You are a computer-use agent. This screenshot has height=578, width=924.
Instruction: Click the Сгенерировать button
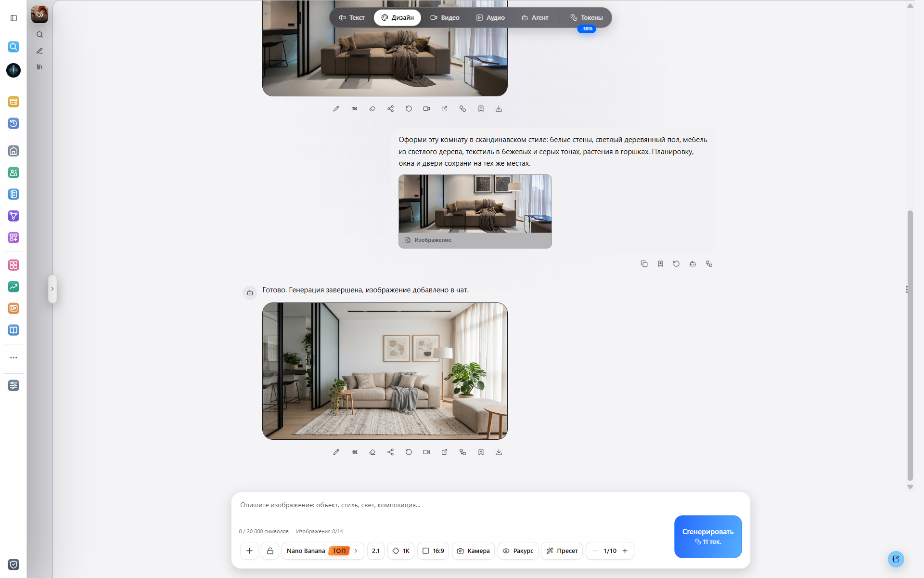[x=708, y=537]
